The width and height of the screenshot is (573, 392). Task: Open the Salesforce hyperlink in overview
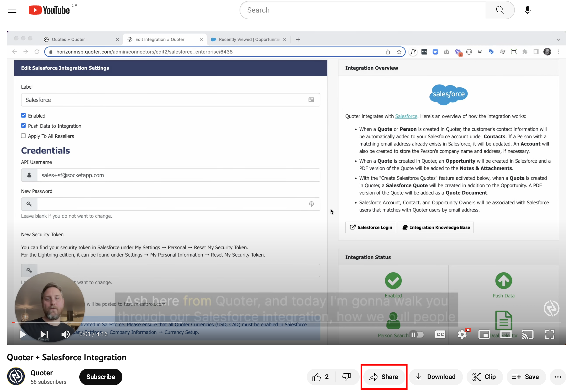click(406, 116)
